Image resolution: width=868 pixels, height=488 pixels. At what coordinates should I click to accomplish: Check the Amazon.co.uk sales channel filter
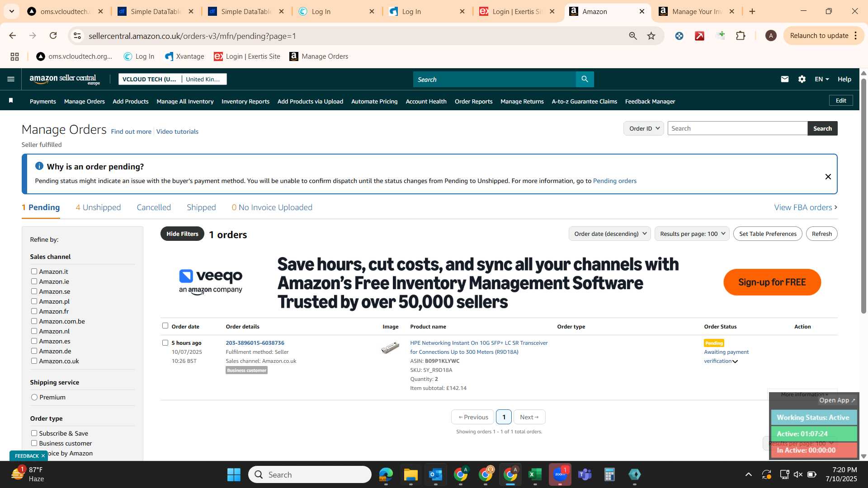[34, 361]
